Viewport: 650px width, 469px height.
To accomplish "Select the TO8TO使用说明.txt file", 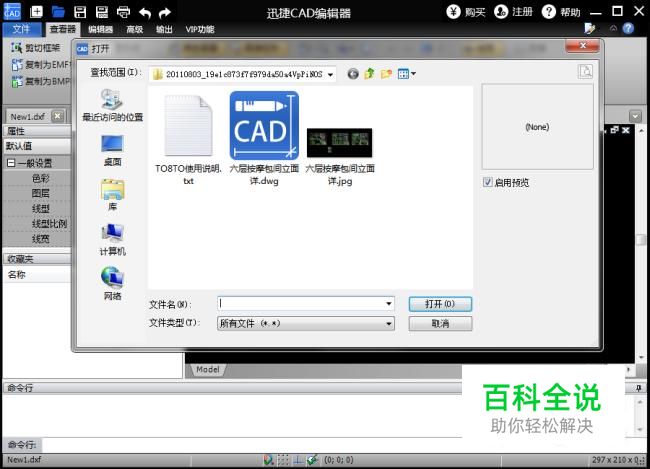I will click(x=188, y=140).
